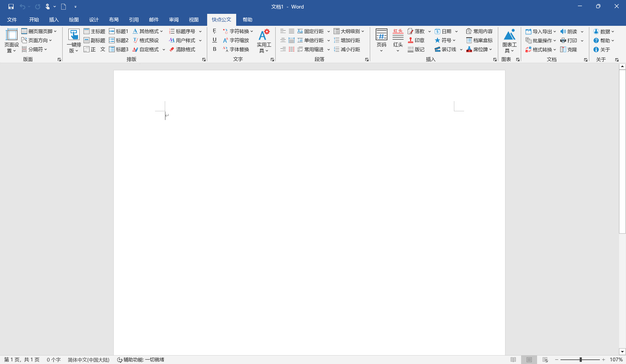
Task: Apply 主标题 main title style
Action: (x=95, y=31)
